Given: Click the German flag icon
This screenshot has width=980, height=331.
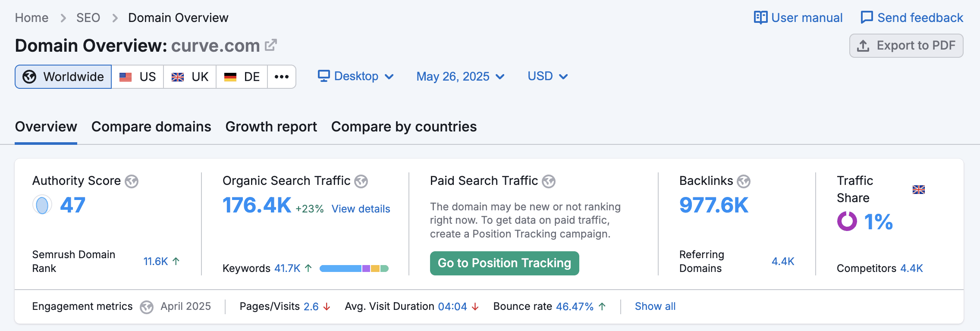Looking at the screenshot, I should coord(230,77).
